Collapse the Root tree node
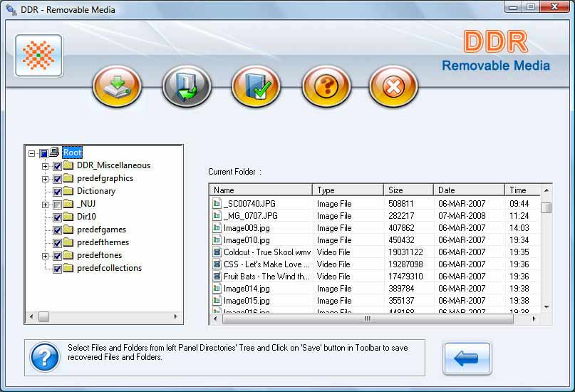Viewport: 575px width, 392px height. 32,153
